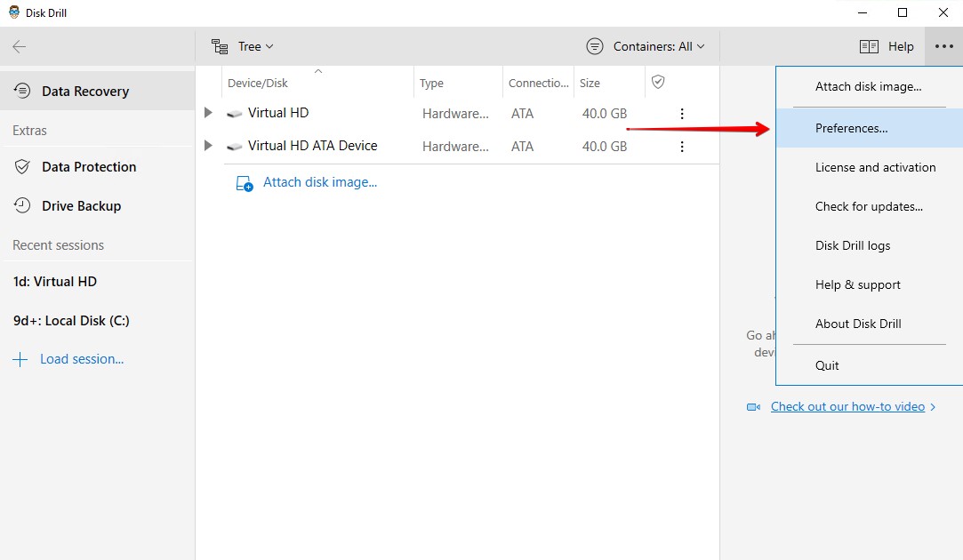Click the Virtual HD disk icon
Screen dimensions: 963x560
coord(234,114)
